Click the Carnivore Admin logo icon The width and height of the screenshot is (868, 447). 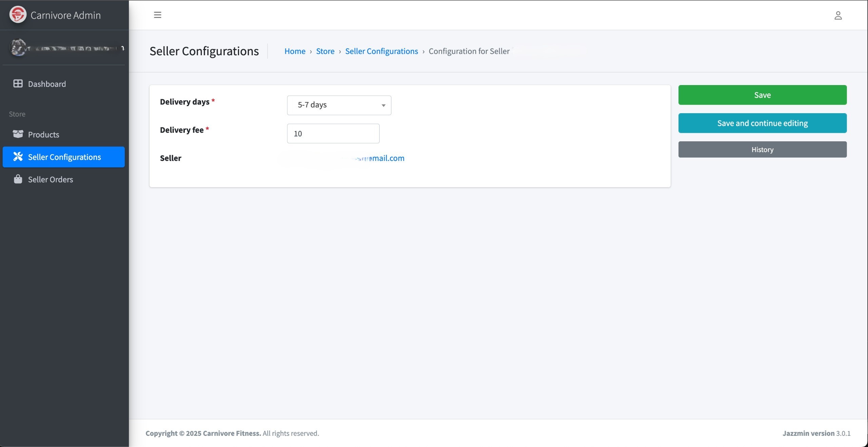[18, 15]
